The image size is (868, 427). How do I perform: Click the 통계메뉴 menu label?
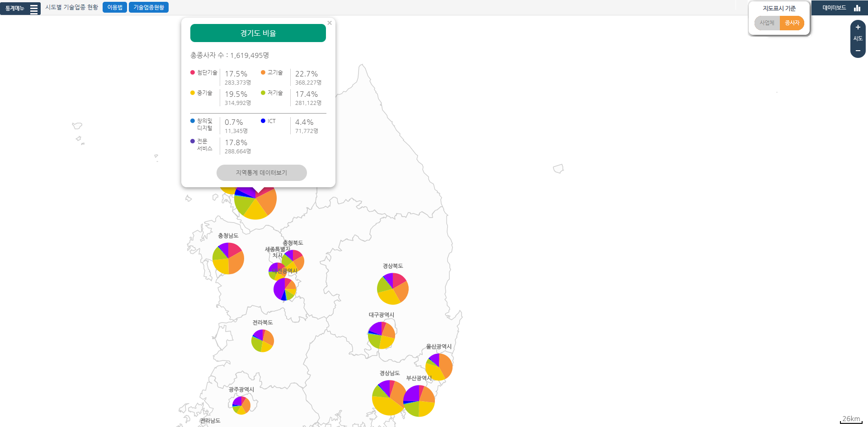point(15,9)
